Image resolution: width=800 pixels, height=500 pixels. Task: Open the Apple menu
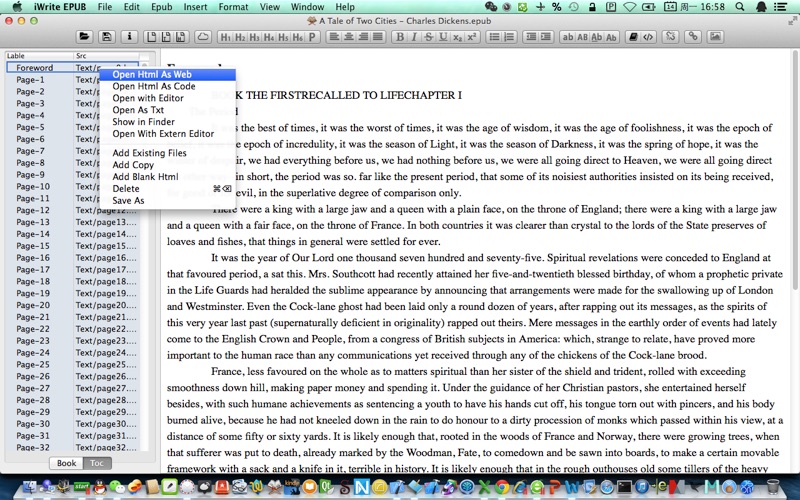click(x=17, y=7)
